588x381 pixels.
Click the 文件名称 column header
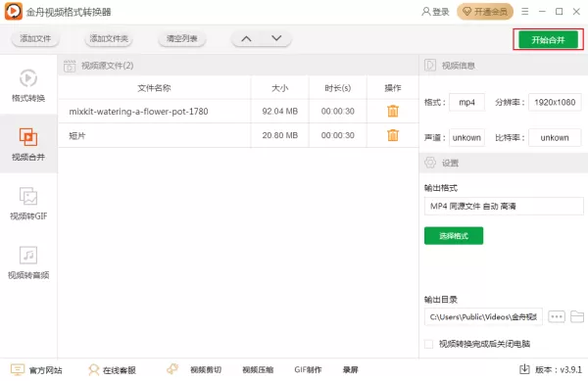[154, 88]
